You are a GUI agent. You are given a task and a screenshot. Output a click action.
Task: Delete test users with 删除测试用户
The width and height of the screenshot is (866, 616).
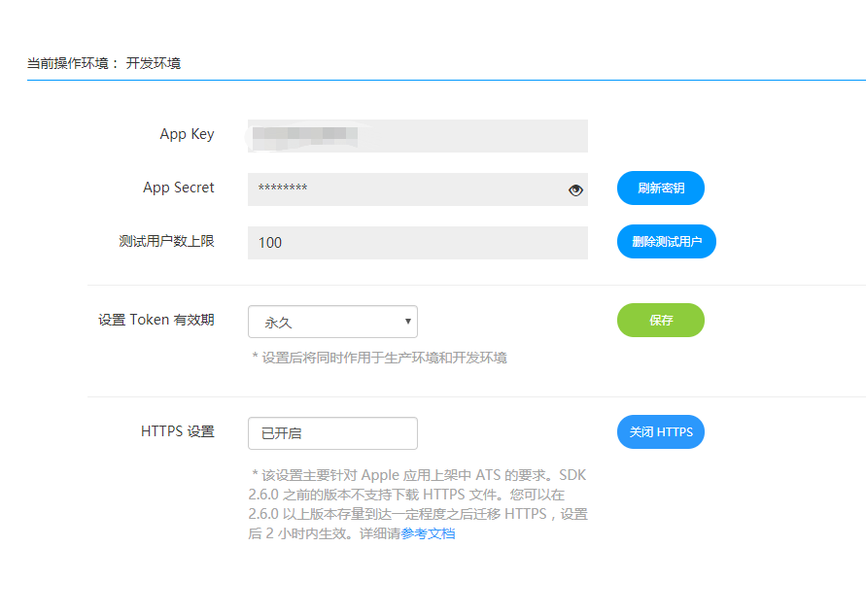(x=666, y=241)
